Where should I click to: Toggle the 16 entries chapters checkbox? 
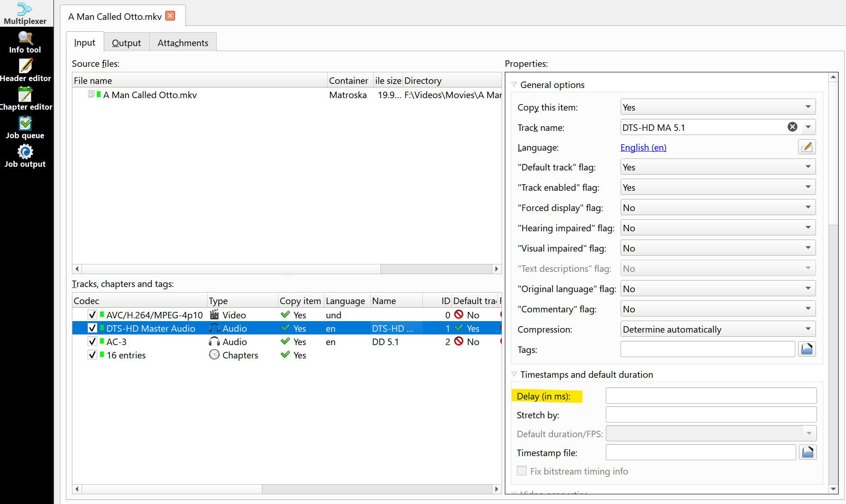[92, 355]
